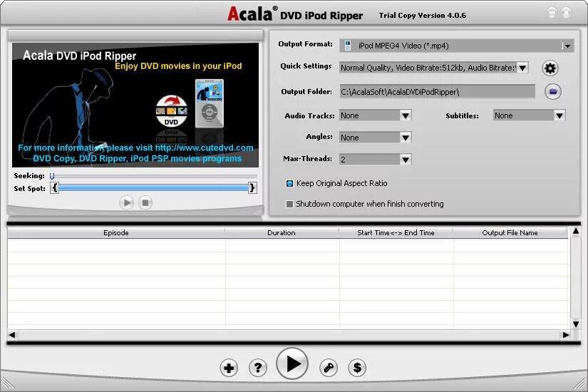Set end spot with the right brace marker
The height and width of the screenshot is (392, 588).
click(x=252, y=187)
